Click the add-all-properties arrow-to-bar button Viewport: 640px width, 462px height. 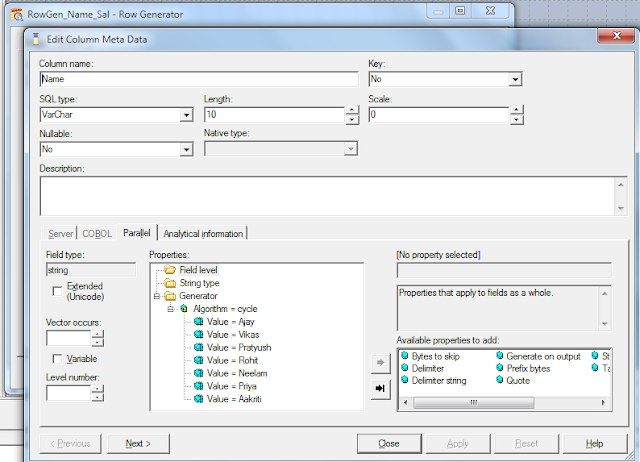[x=380, y=388]
